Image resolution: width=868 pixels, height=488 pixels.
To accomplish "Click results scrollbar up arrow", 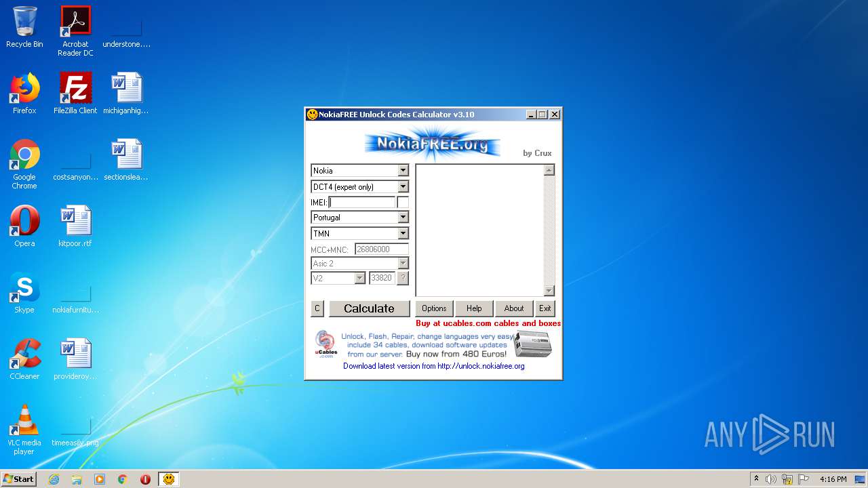I will tap(549, 170).
